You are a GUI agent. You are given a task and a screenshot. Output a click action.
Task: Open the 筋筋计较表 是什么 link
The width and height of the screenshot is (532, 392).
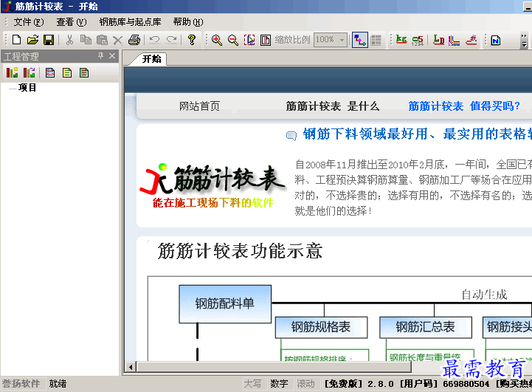coord(333,106)
